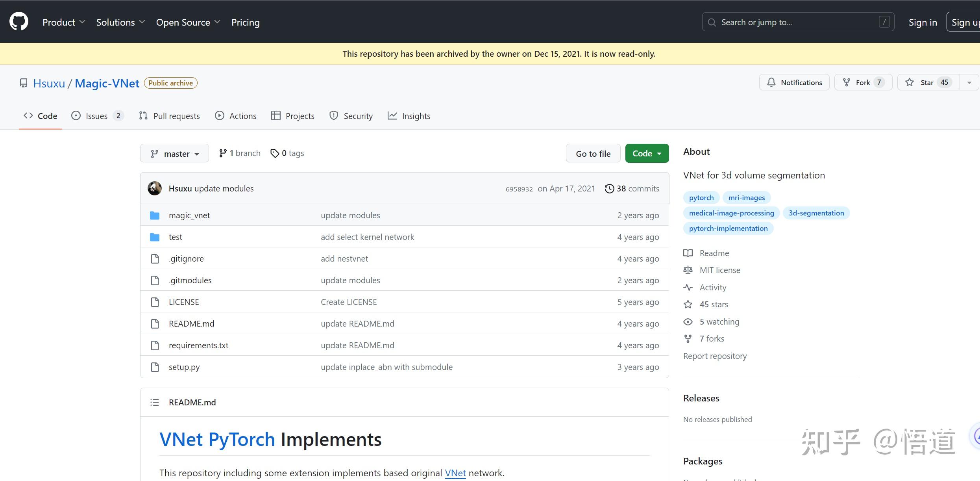Click Hsuxu's avatar thumbnail
The width and height of the screenshot is (980, 481).
(155, 188)
